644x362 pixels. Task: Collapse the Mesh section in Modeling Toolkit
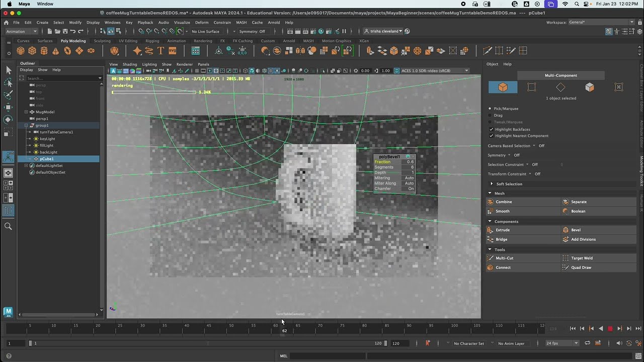coord(490,193)
